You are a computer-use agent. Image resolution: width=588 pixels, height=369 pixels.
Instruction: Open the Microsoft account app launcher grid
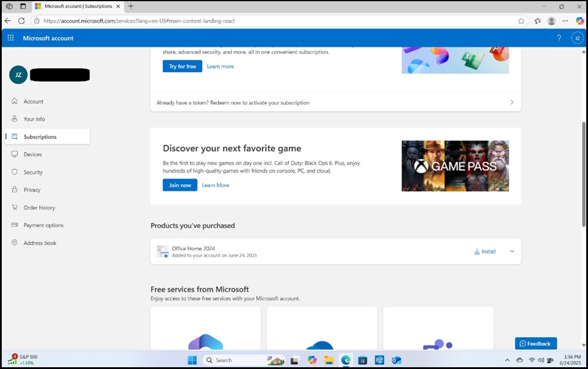[x=10, y=38]
